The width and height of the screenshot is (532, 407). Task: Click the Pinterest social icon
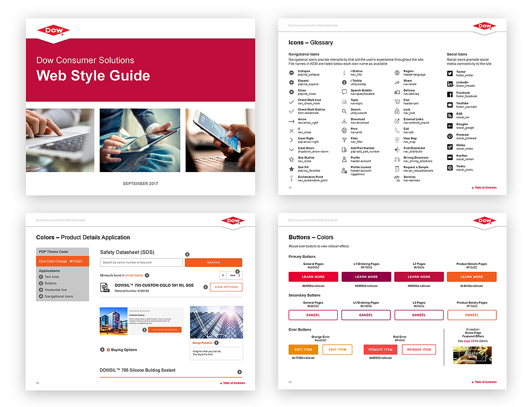450,136
